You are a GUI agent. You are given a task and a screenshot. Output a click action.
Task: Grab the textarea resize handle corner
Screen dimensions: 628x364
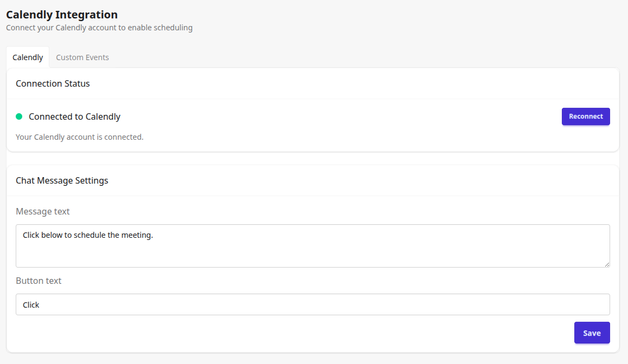pos(607,264)
